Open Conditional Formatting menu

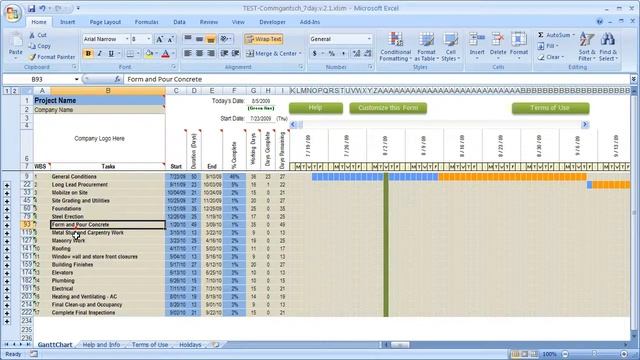click(x=395, y=47)
